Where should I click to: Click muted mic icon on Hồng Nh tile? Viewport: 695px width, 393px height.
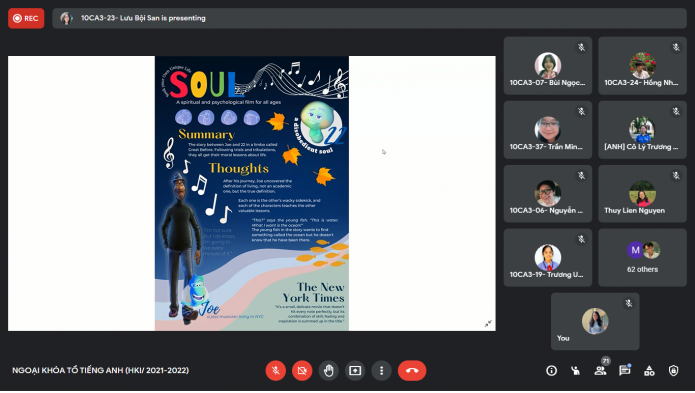coord(675,47)
